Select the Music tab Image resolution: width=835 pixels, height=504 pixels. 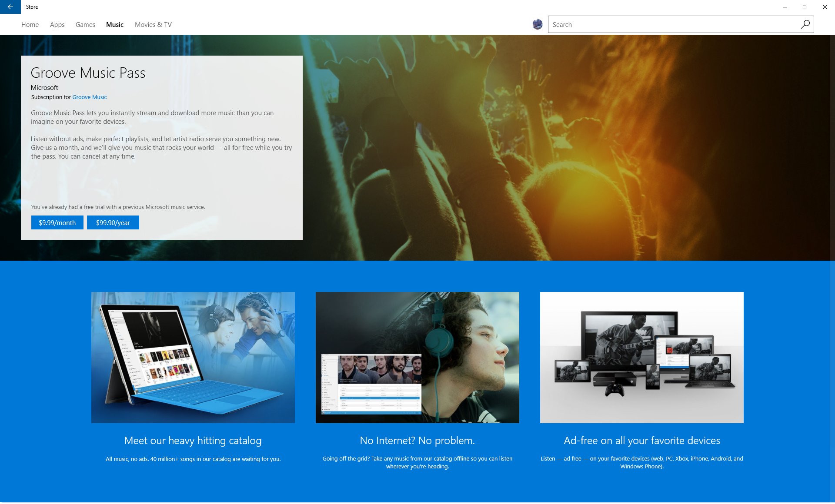(115, 25)
